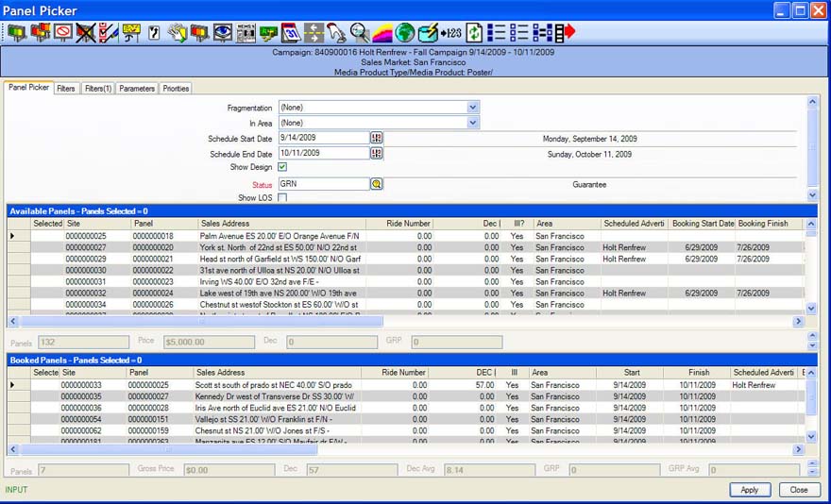Click the Apply button
This screenshot has width=831, height=504.
(750, 490)
